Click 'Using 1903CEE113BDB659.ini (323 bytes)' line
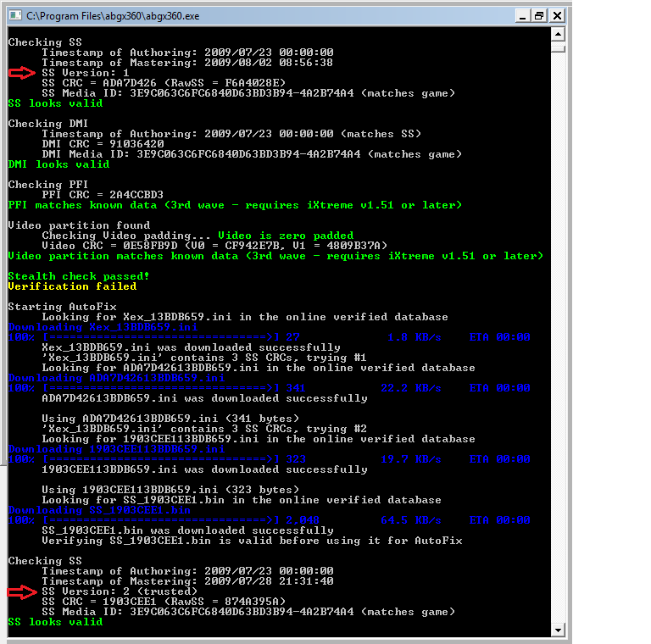The image size is (651, 644). coord(170,490)
